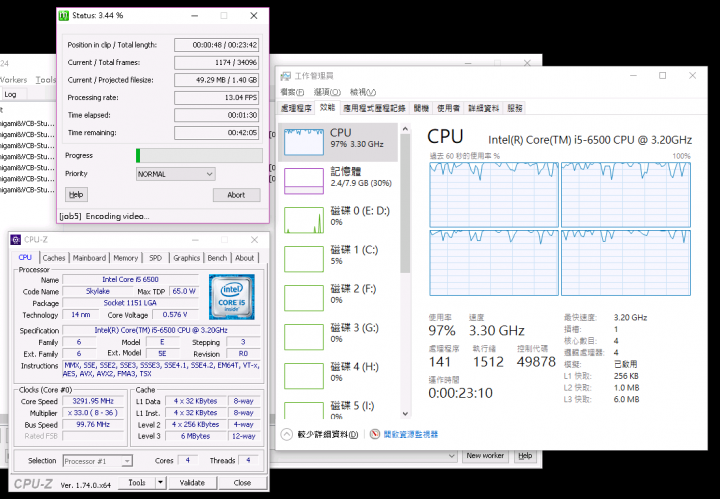Switch to the 應用程式歷程記錄 tab
The width and height of the screenshot is (720, 499).
pos(375,108)
